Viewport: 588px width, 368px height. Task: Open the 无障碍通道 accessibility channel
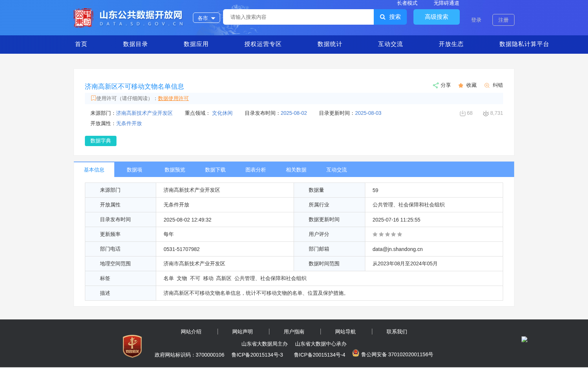click(447, 3)
